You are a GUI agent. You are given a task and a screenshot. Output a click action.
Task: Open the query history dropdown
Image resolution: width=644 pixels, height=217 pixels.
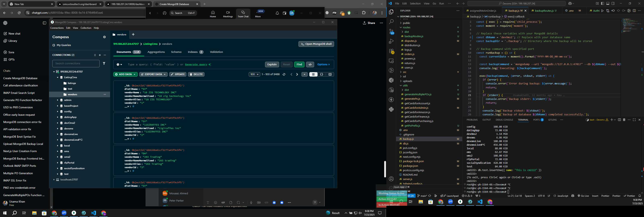119,64
